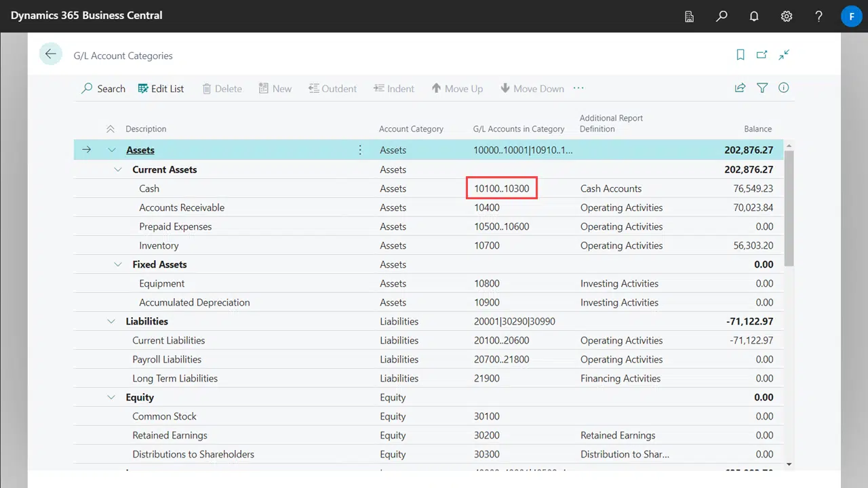
Task: Click the share icon
Action: pyautogui.click(x=740, y=88)
